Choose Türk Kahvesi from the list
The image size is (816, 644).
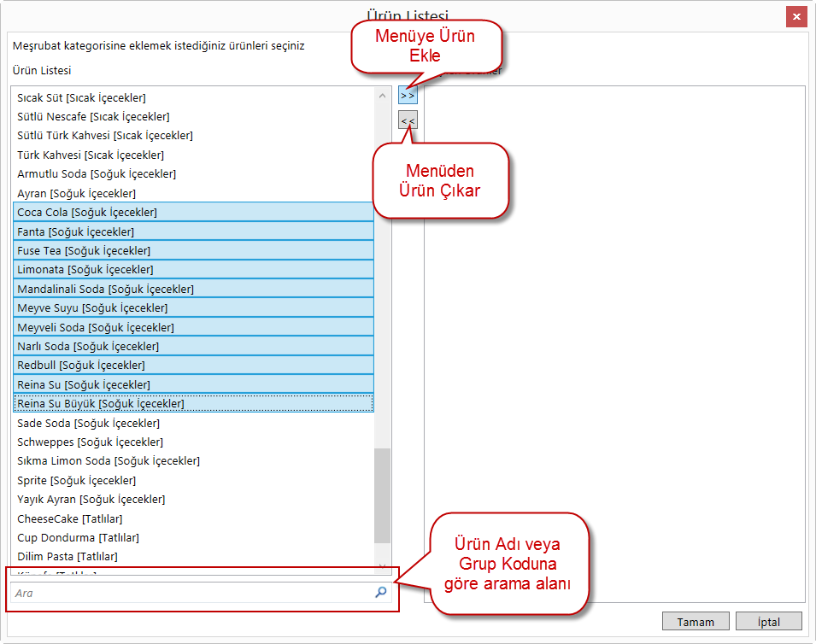point(91,155)
